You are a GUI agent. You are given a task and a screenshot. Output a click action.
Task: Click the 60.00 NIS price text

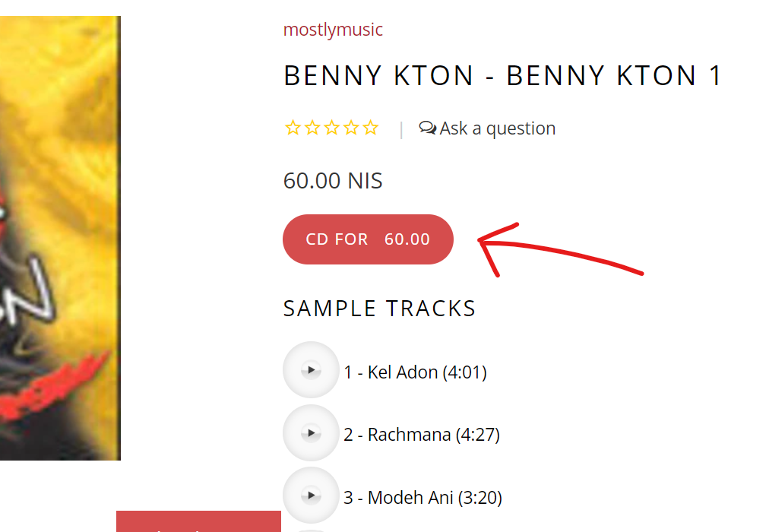[x=333, y=181]
